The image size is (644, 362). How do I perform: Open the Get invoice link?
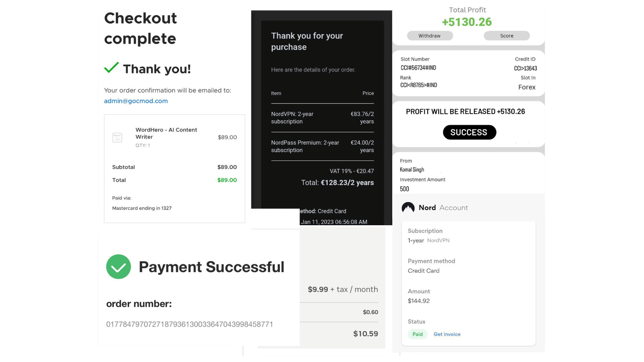(x=447, y=334)
